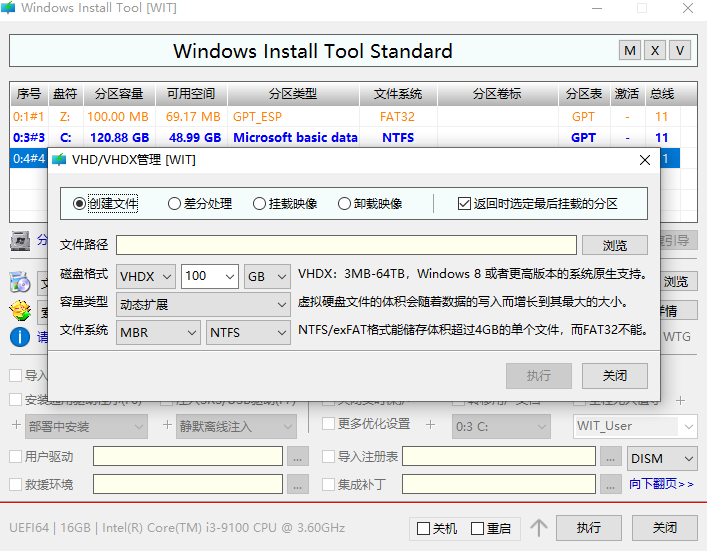Open the VHDX disk format dropdown

146,276
